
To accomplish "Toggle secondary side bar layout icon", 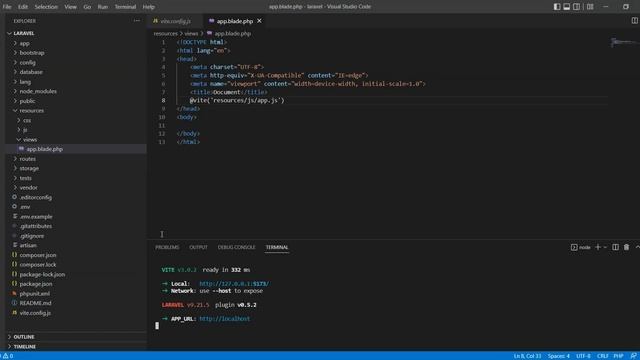I will (x=576, y=7).
